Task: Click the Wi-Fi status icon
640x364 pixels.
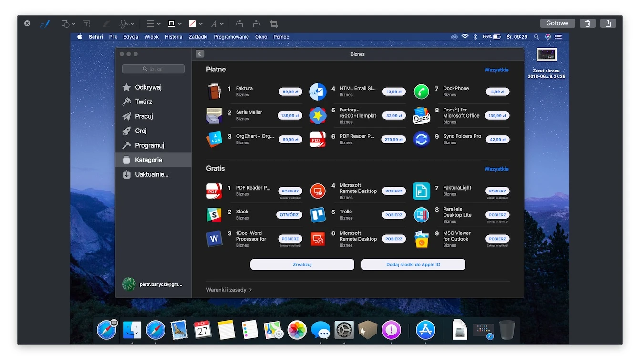Action: pyautogui.click(x=465, y=37)
